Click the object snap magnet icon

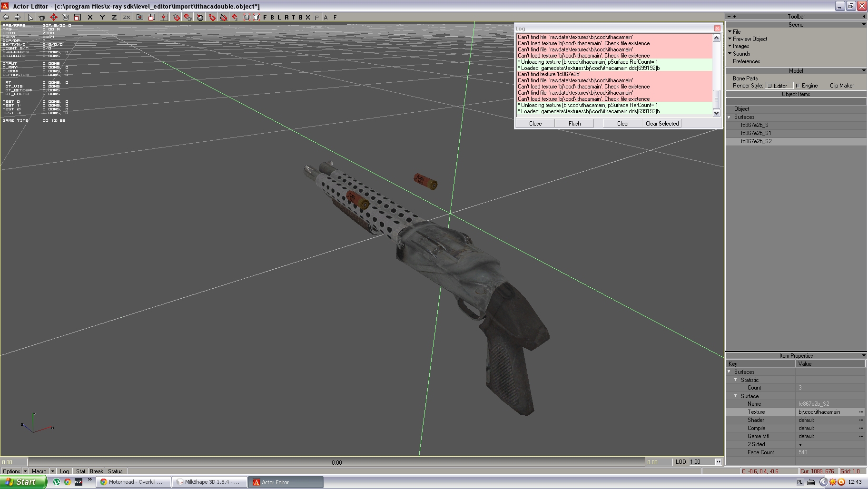coord(188,17)
